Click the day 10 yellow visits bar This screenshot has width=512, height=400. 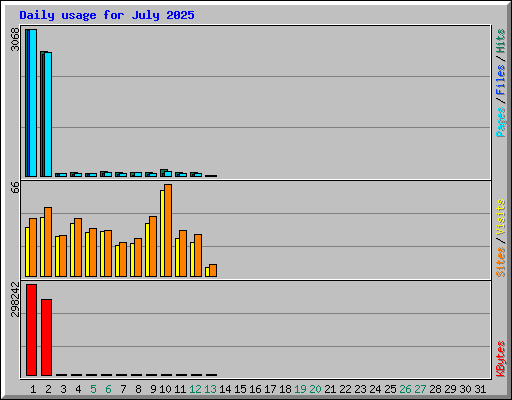tap(162, 233)
